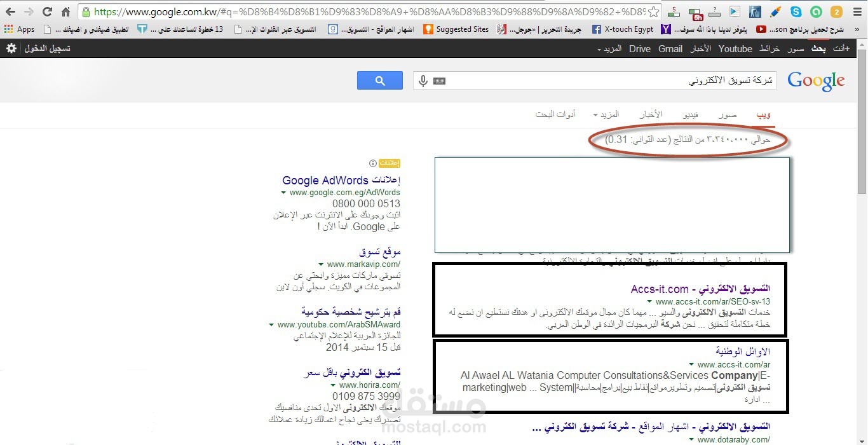This screenshot has height=445, width=868.
Task: Select the ويب results tab
Action: [764, 114]
